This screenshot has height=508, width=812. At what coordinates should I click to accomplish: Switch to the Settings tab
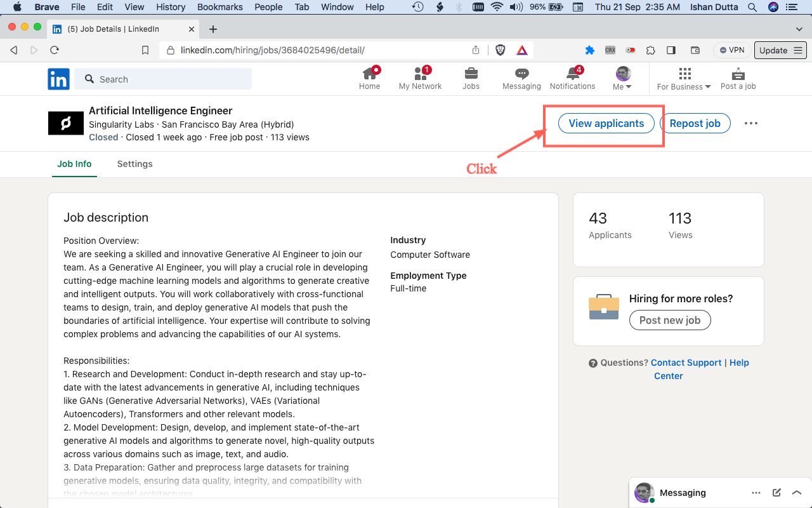(x=134, y=164)
